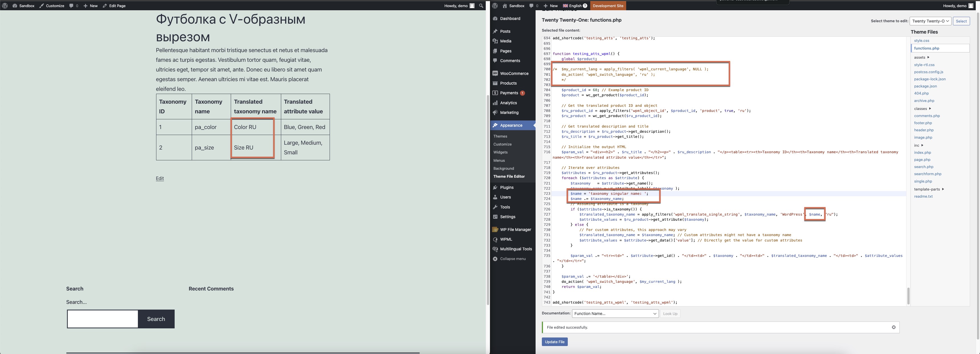This screenshot has height=354, width=980.
Task: Select functions.php in Theme Files
Action: point(926,48)
